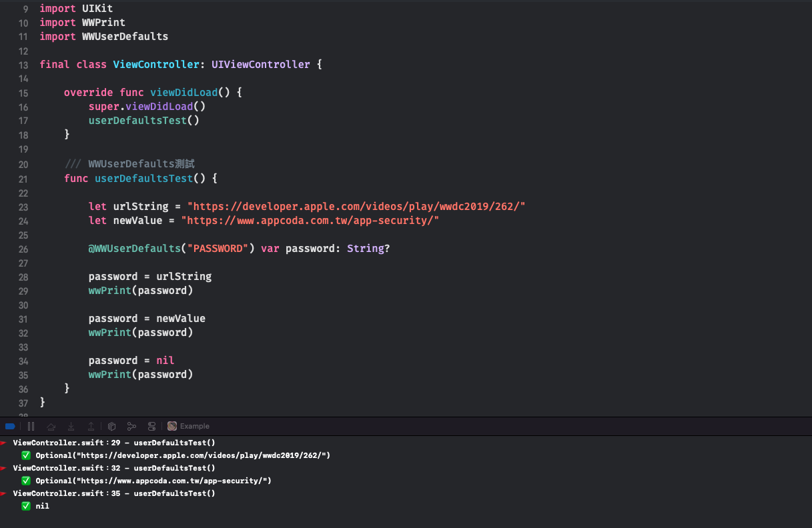
Task: Click 'wwPrint(password)' on line 29
Action: tap(141, 291)
